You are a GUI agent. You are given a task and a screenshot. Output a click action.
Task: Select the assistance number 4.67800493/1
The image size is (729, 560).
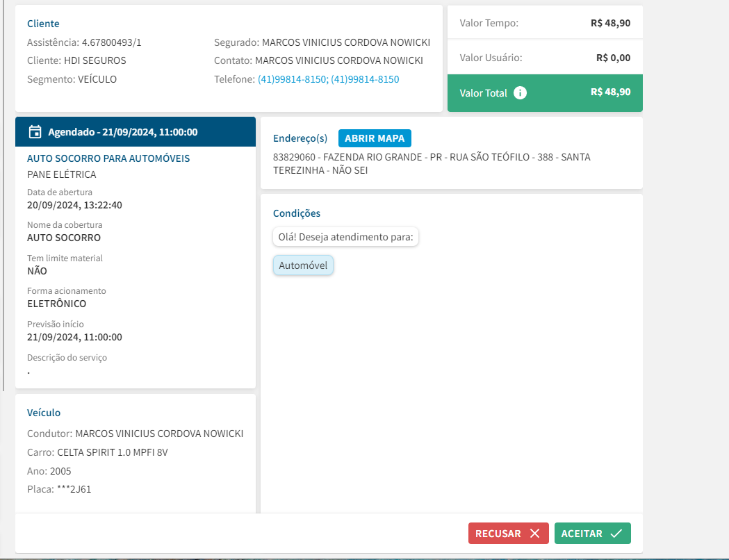[x=112, y=43]
